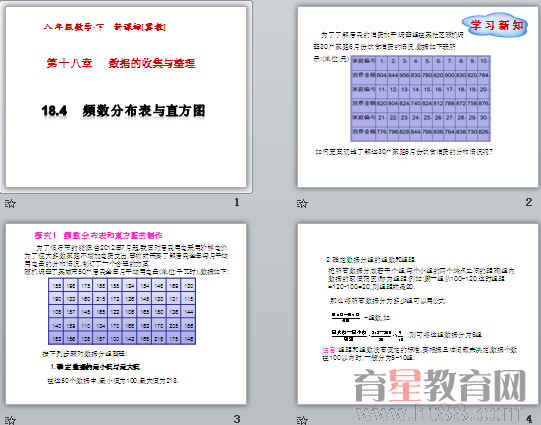Click the blue data grid on slide 3

tap(122, 311)
